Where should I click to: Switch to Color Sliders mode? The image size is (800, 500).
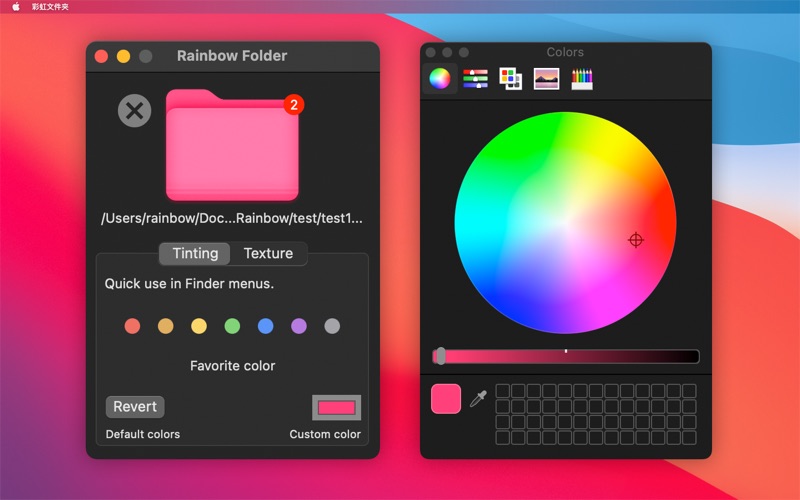point(475,79)
